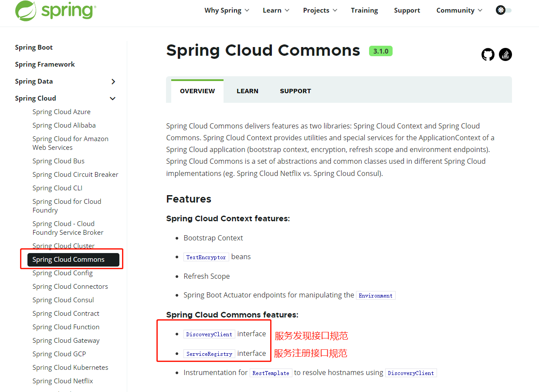The height and width of the screenshot is (392, 539).
Task: Click the ServiceRegistry code label
Action: click(x=209, y=354)
